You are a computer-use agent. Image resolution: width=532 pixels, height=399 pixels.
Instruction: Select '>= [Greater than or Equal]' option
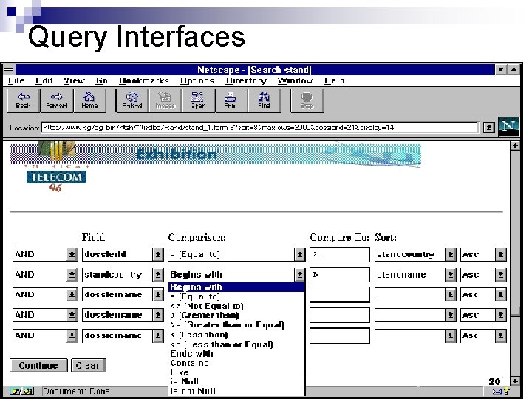pyautogui.click(x=236, y=325)
